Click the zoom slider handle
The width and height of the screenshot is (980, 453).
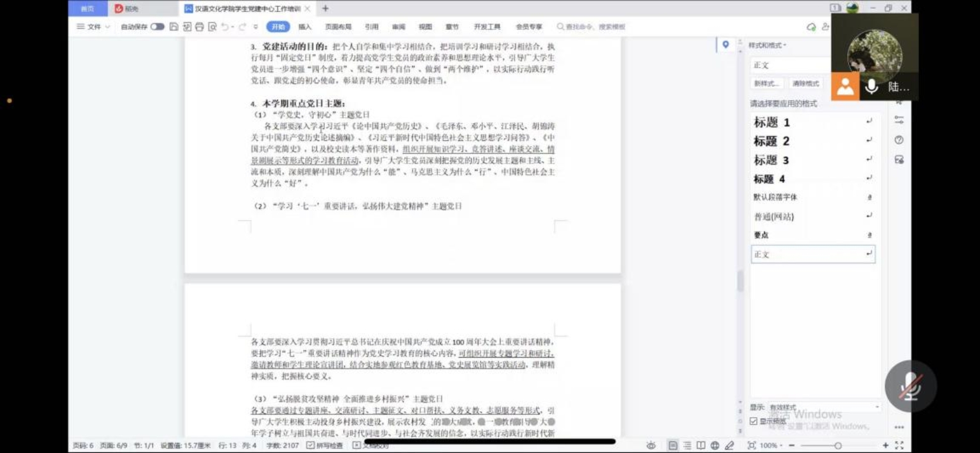(838, 446)
